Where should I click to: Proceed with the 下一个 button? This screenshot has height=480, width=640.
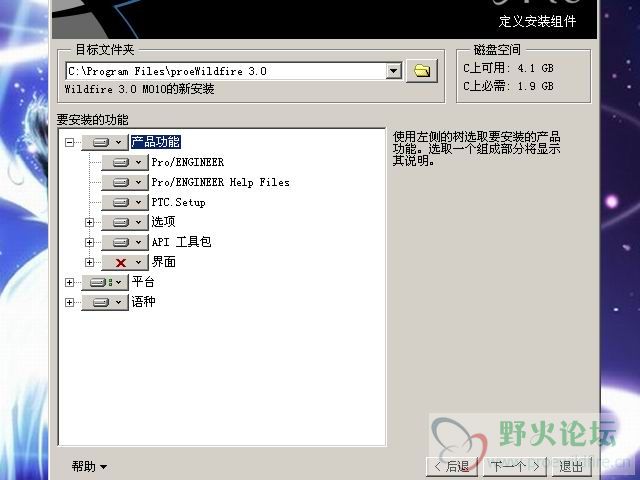pyautogui.click(x=515, y=466)
